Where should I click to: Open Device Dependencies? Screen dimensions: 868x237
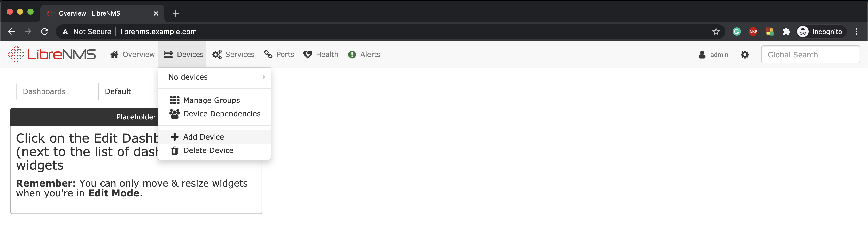coord(221,114)
